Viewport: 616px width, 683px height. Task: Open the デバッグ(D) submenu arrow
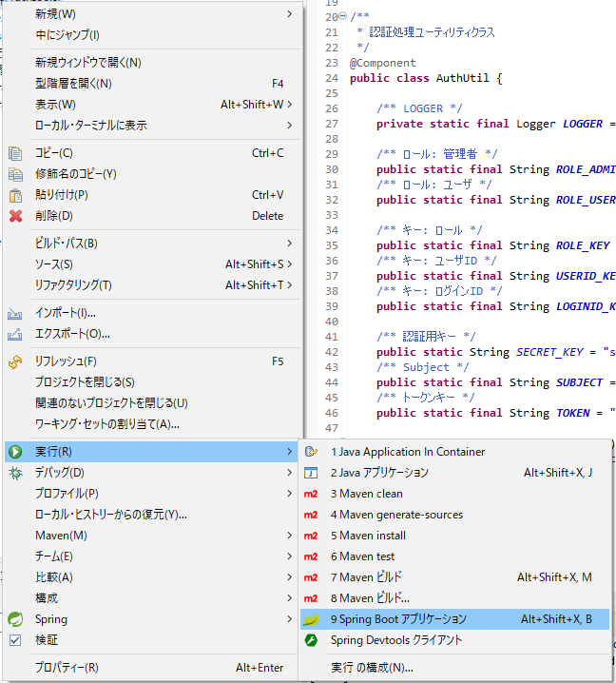coord(290,473)
